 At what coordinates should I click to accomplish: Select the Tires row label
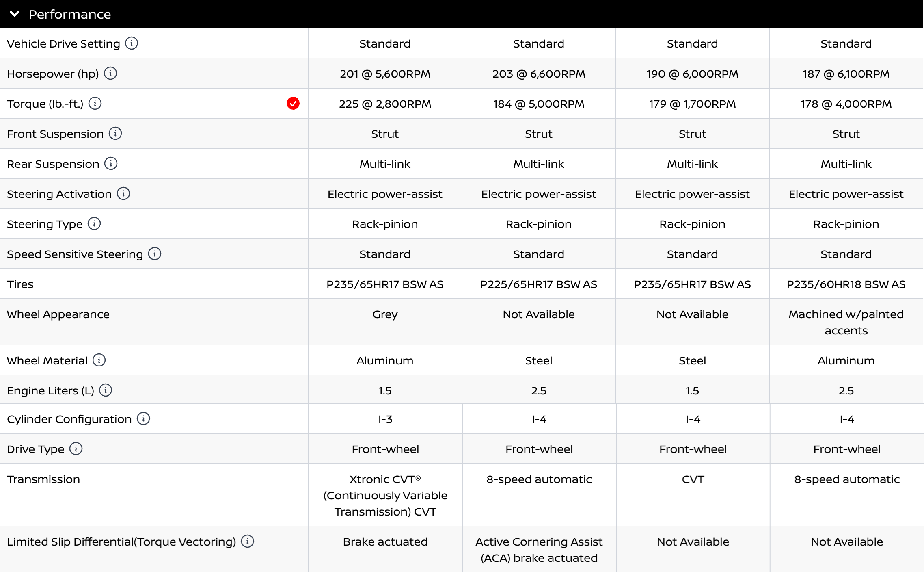pyautogui.click(x=20, y=284)
